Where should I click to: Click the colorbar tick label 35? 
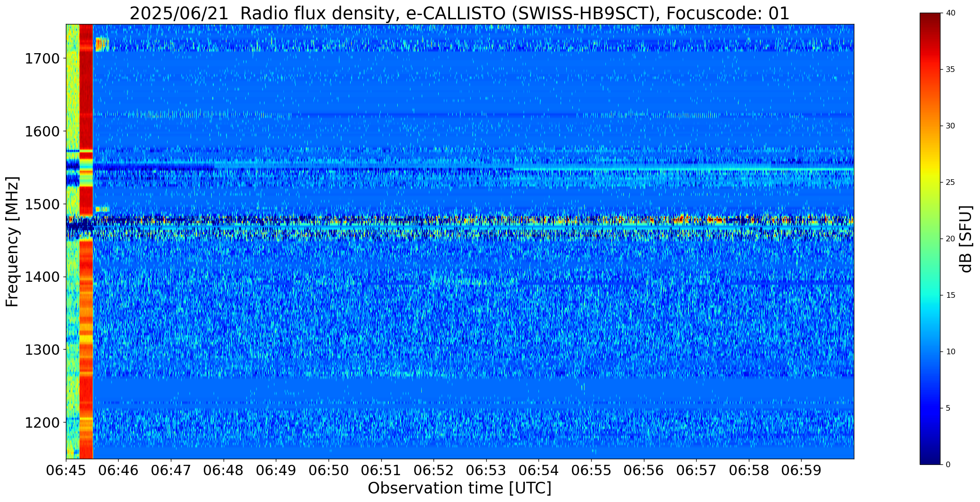950,70
